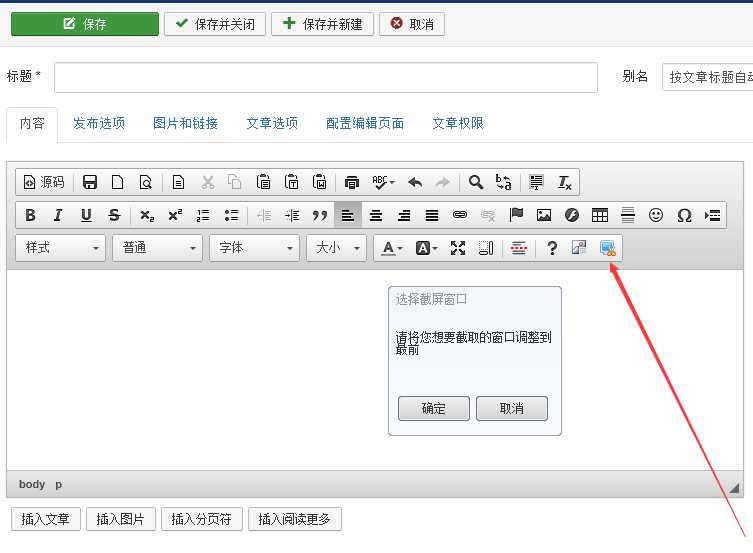
Task: Click 保存并关闭 button
Action: (215, 24)
